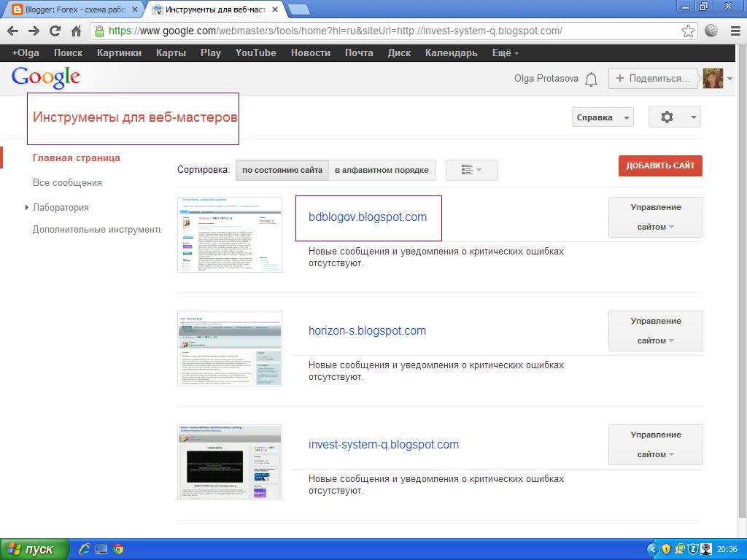Click Olga Protasova name link

click(x=546, y=79)
